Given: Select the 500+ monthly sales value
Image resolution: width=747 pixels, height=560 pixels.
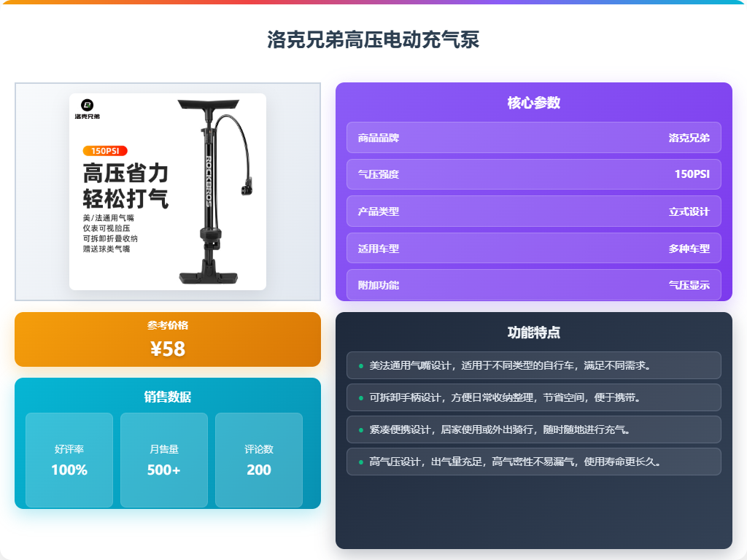Looking at the screenshot, I should [x=164, y=470].
